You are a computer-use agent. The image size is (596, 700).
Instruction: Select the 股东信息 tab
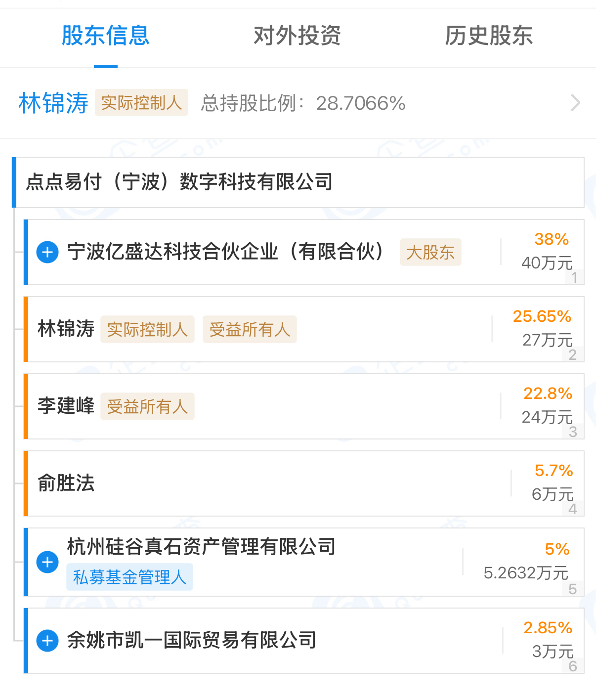[x=105, y=36]
